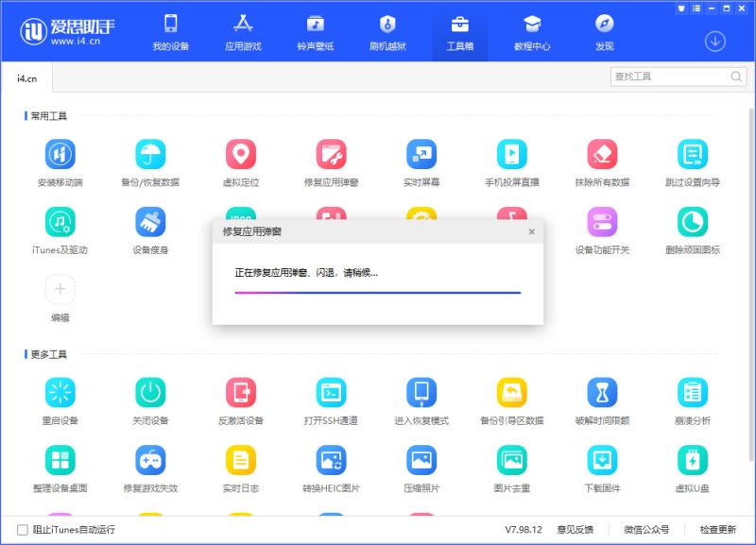
Task: Switch to 我的设备 tab
Action: click(x=171, y=32)
